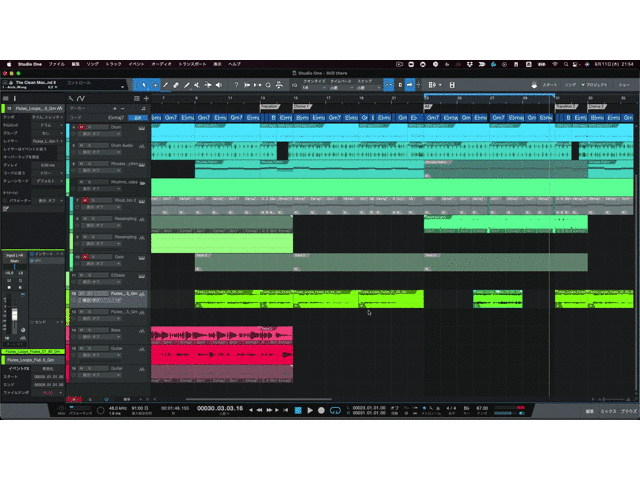
Task: Toggle the Loop button in transport
Action: [x=334, y=410]
